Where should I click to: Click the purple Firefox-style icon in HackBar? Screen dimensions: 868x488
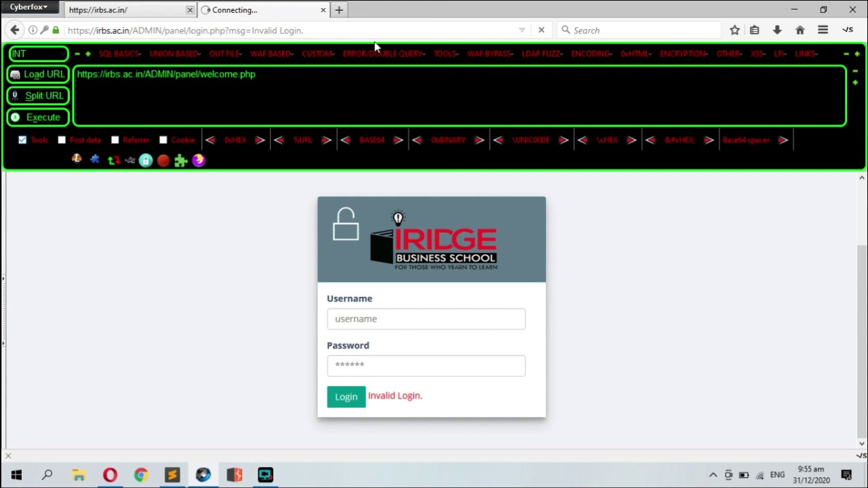click(198, 160)
